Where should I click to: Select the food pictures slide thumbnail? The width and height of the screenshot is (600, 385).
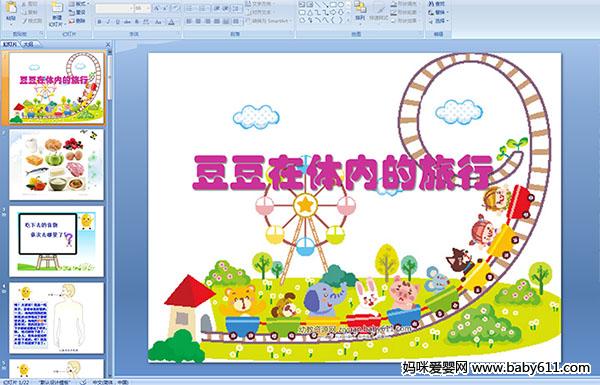[57, 165]
